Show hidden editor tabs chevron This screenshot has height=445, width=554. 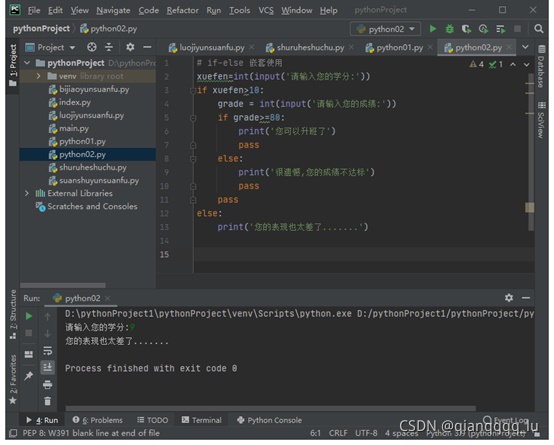(525, 47)
